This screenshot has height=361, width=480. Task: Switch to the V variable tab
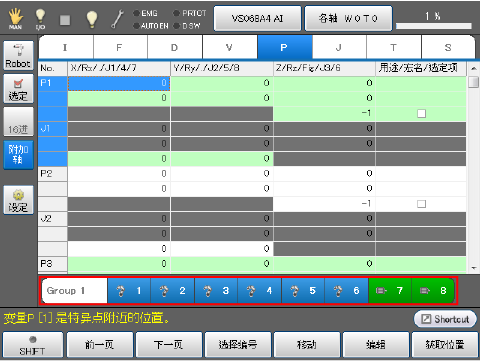(229, 48)
